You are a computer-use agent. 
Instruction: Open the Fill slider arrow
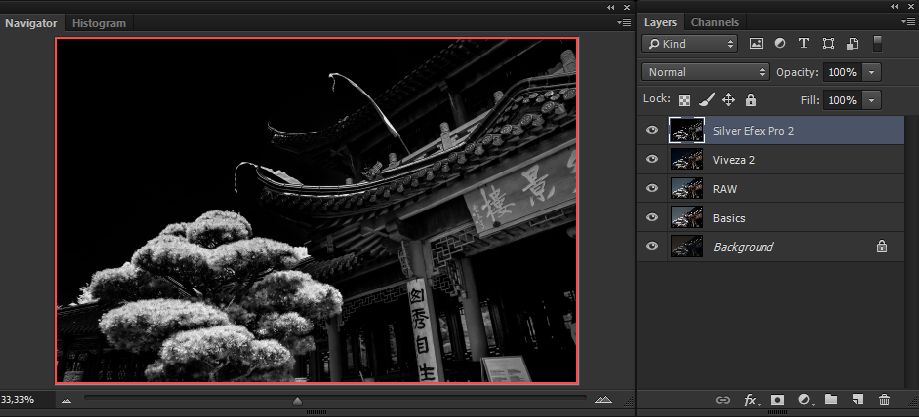point(872,100)
